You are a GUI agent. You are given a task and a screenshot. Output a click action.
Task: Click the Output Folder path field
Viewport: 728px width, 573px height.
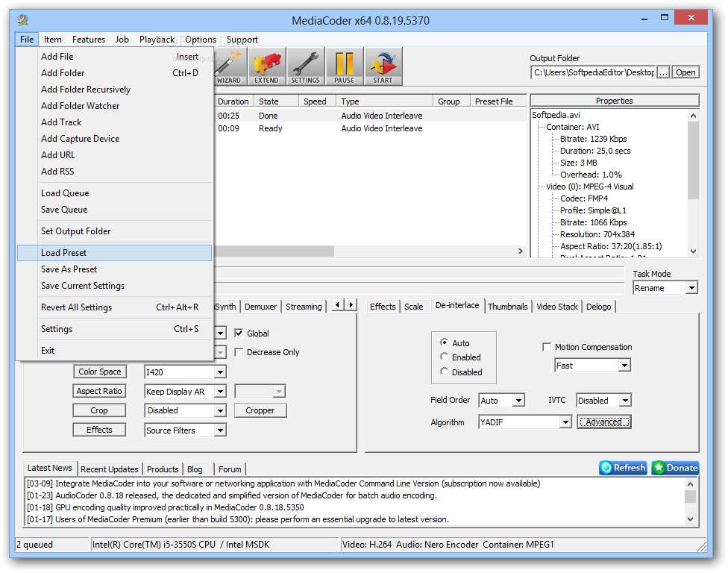coord(593,72)
